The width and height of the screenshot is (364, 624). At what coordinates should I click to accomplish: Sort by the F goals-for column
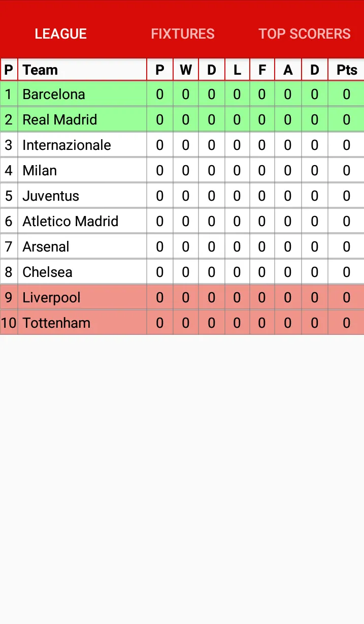coord(261,70)
